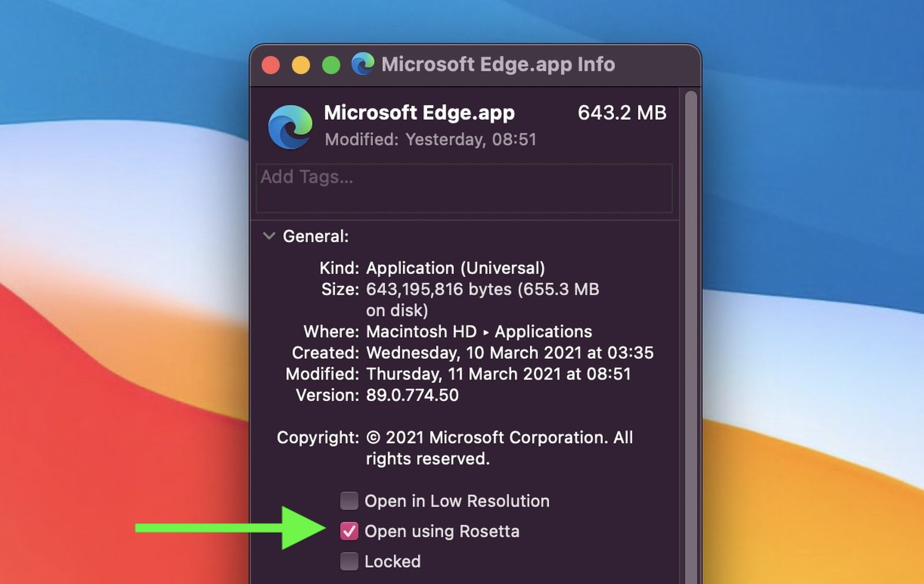Click the Microsoft Edge icon in the title bar

363,64
